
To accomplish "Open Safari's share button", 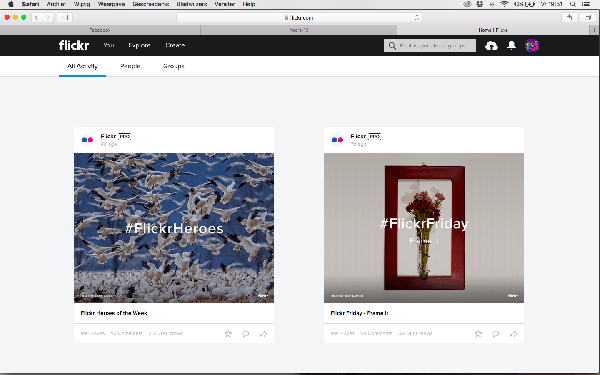I will click(570, 17).
